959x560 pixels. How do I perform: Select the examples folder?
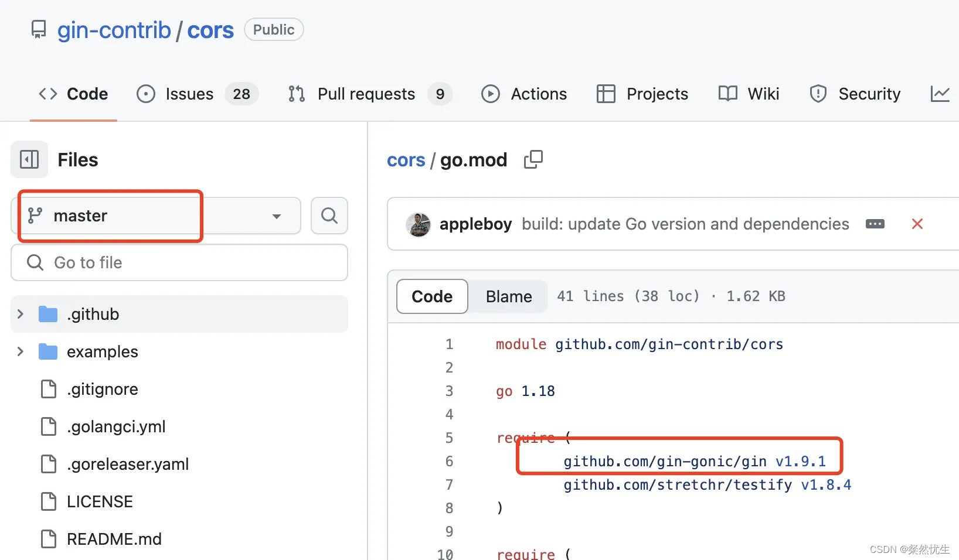179,351
